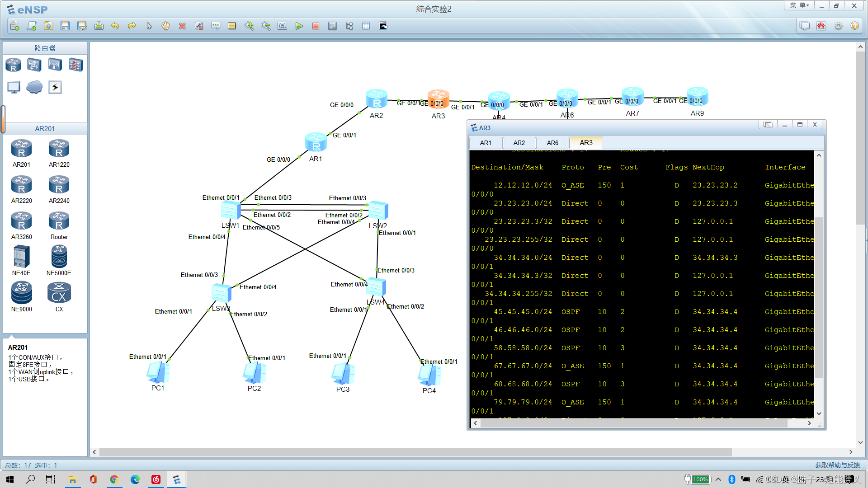This screenshot has width=868, height=488.
Task: Click the zoom in magnifier icon
Action: 249,26
